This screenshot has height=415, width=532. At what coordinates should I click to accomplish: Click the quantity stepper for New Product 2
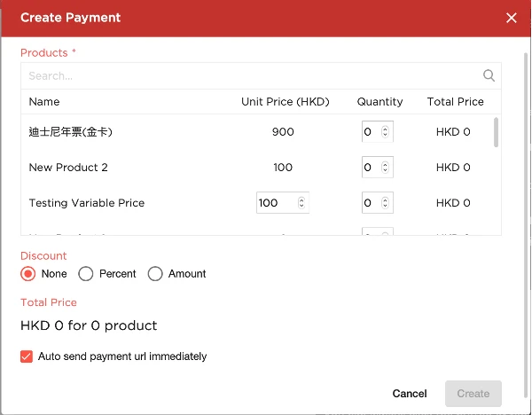pyautogui.click(x=386, y=168)
